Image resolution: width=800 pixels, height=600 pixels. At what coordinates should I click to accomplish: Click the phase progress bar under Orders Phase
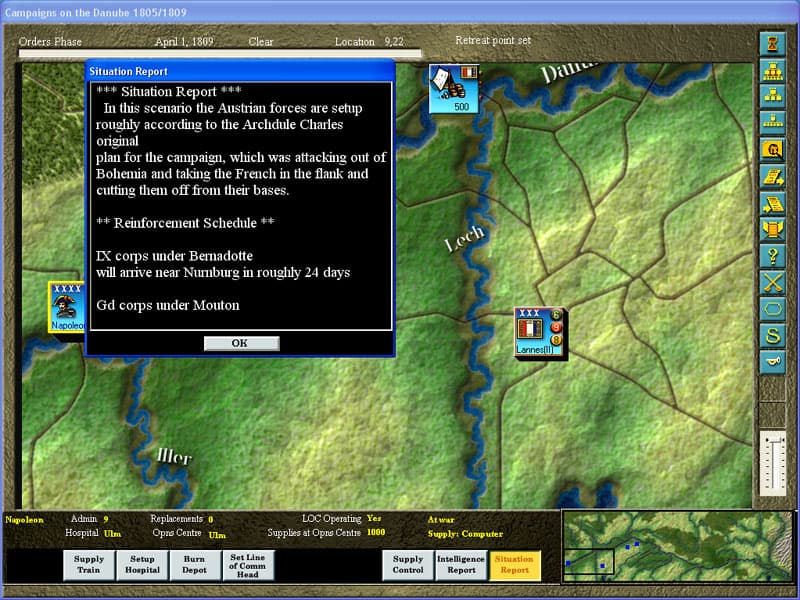[x=220, y=53]
